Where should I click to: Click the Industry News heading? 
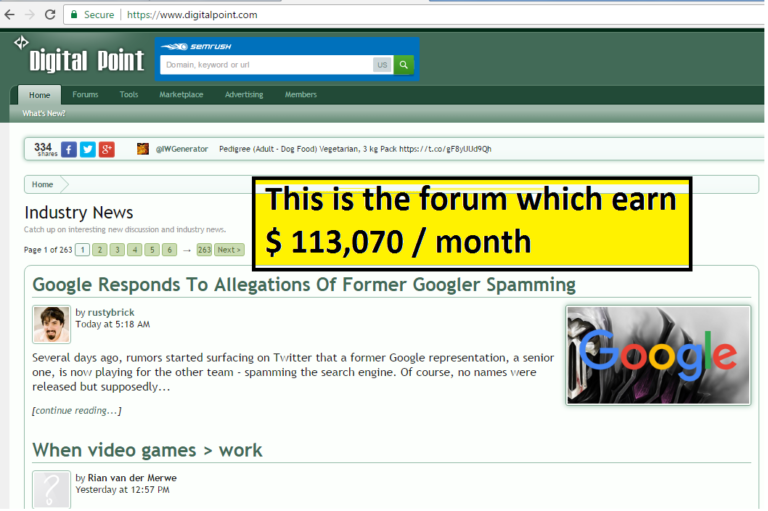[79, 213]
